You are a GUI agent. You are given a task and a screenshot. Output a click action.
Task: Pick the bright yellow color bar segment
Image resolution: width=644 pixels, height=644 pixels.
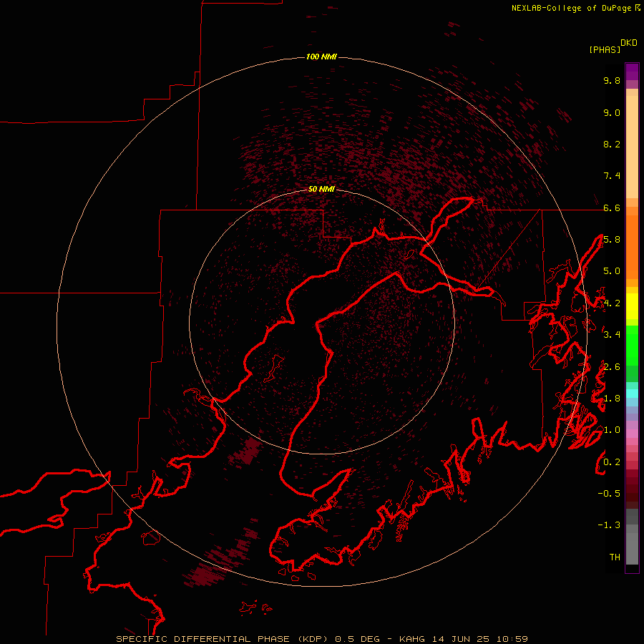click(x=632, y=306)
